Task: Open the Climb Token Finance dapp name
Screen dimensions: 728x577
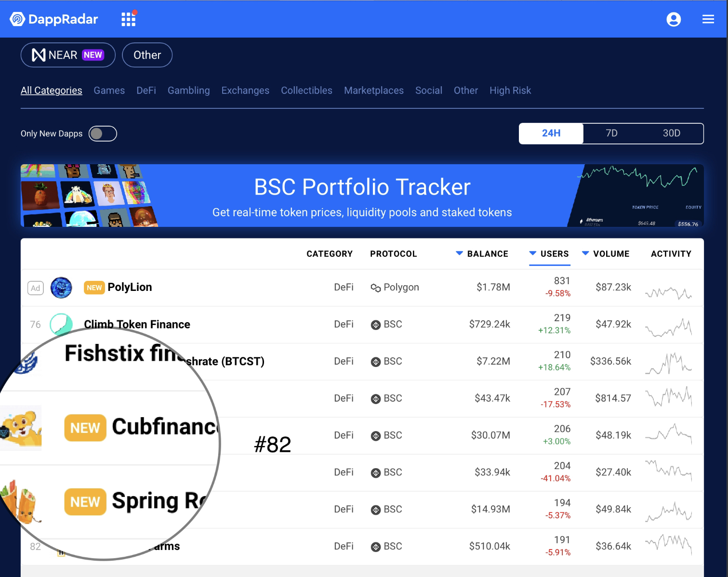Action: click(137, 324)
